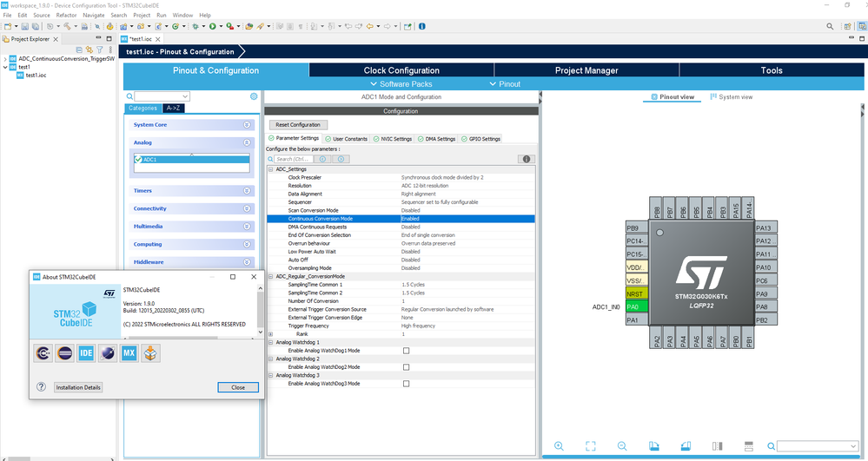Expand the System Core category
The height and width of the screenshot is (461, 868).
[247, 124]
